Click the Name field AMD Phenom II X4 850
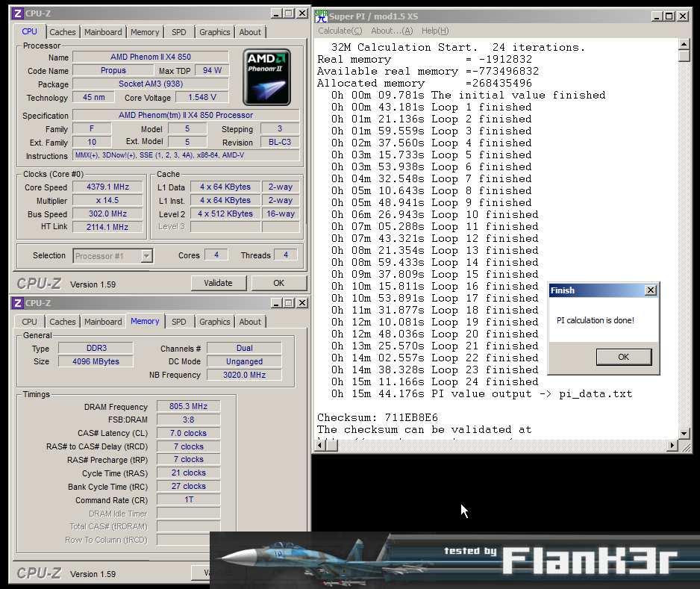 (x=151, y=57)
